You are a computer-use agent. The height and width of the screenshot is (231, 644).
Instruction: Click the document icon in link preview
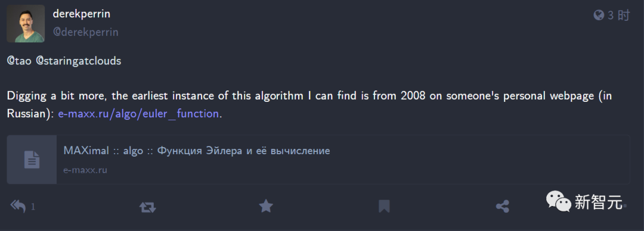point(32,160)
